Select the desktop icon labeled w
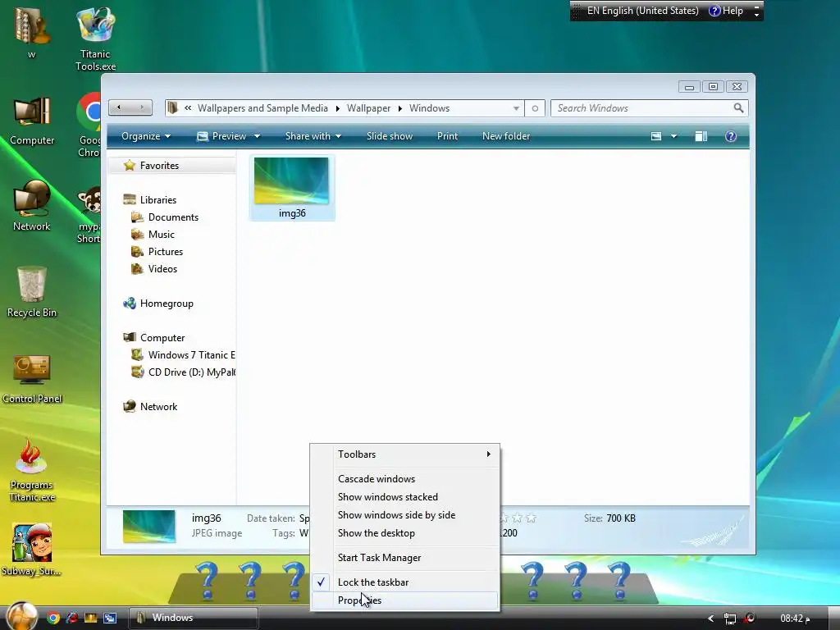Image resolution: width=840 pixels, height=630 pixels. tap(32, 32)
